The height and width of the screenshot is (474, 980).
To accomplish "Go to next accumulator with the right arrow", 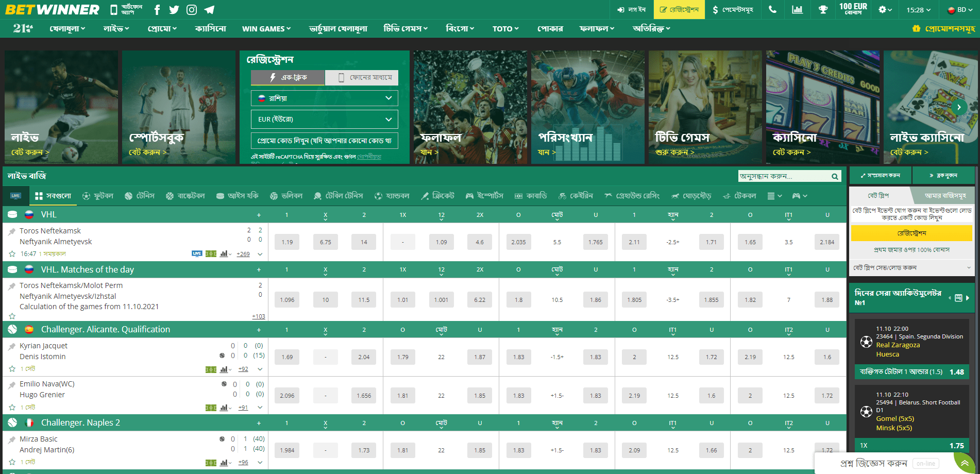I will [x=968, y=298].
